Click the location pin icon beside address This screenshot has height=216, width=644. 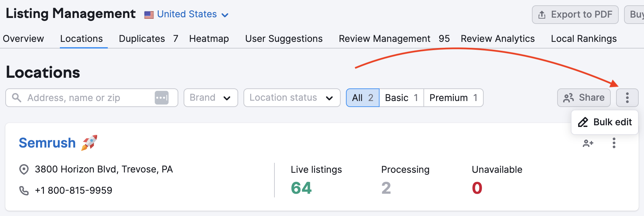pos(24,169)
